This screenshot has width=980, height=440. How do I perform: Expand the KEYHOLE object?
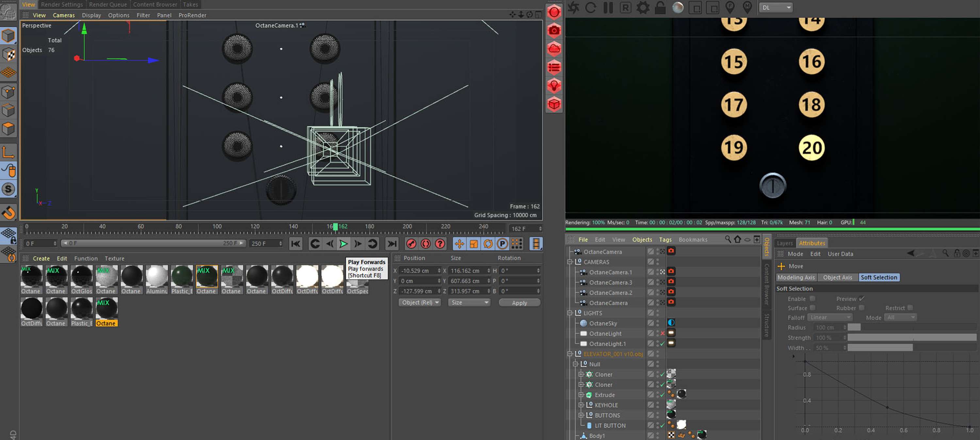point(581,405)
